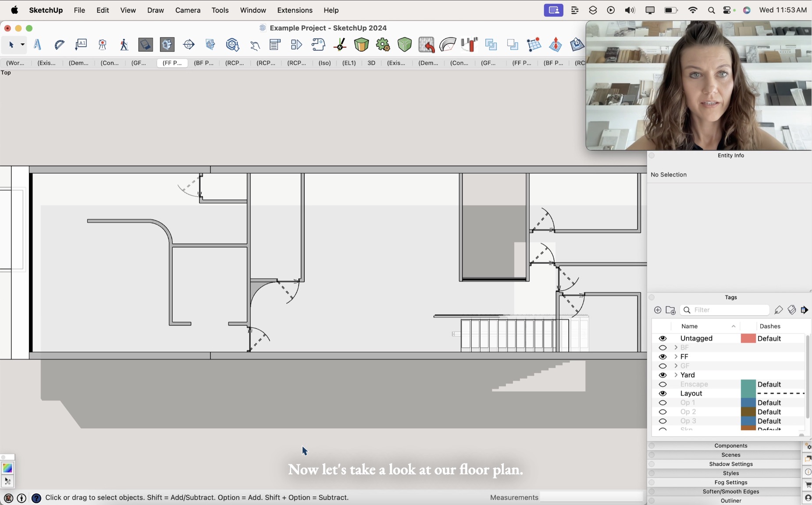This screenshot has height=505, width=812.
Task: Hide the Layout tag
Action: 662,393
